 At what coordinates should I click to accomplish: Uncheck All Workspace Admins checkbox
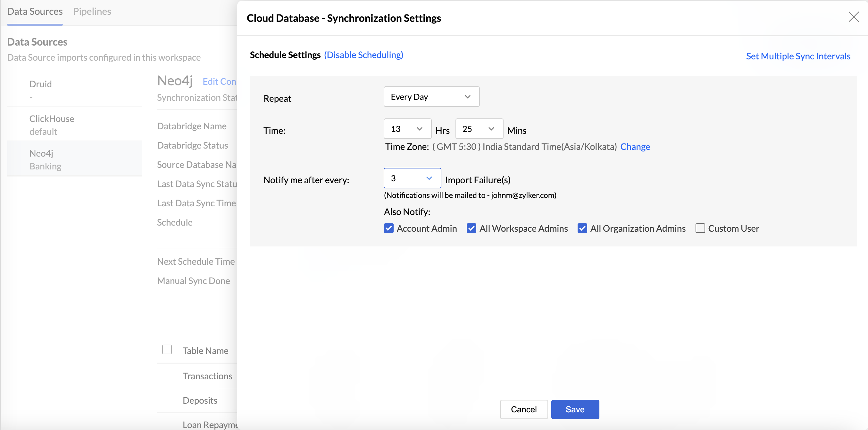(x=471, y=228)
